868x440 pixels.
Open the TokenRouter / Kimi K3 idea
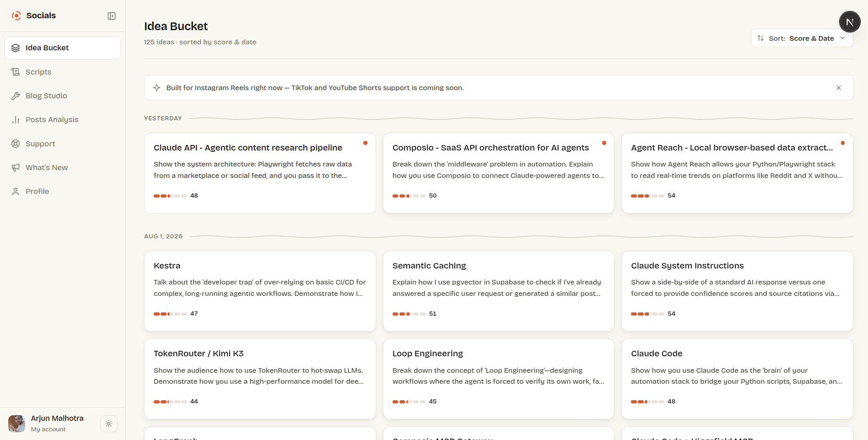[260, 379]
